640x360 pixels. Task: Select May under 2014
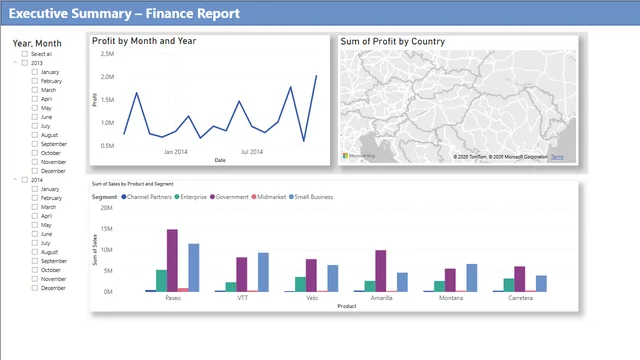35,225
